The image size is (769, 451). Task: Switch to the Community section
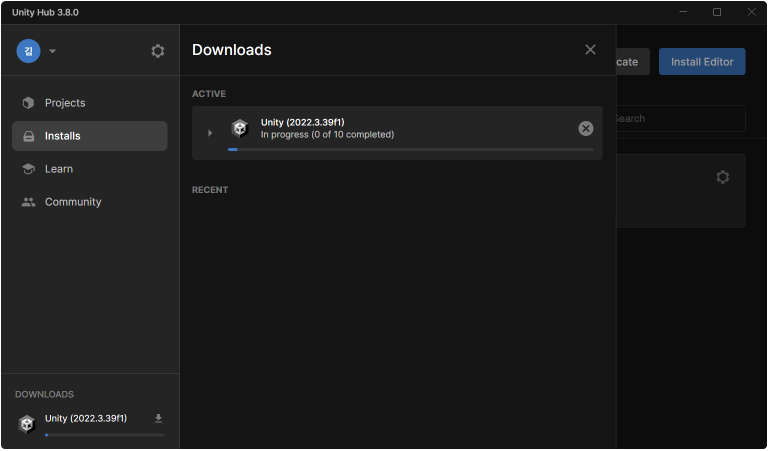[73, 202]
